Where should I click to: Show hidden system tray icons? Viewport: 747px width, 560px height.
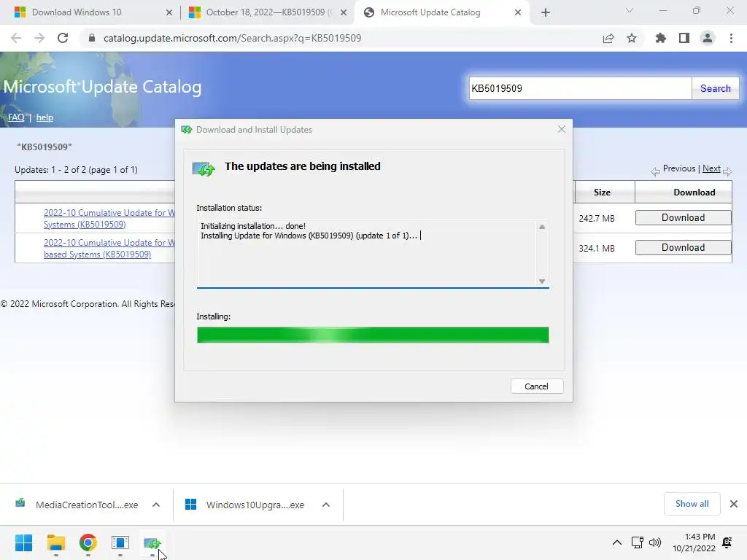(617, 542)
